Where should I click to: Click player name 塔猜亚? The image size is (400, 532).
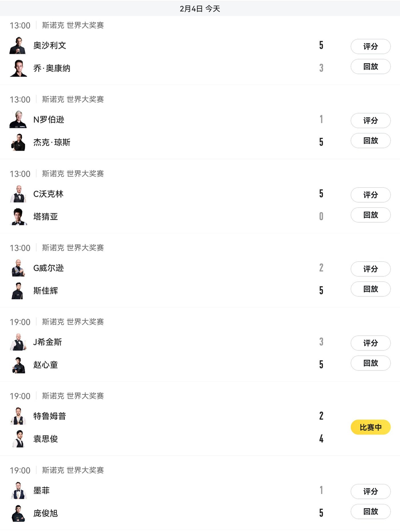pos(46,217)
